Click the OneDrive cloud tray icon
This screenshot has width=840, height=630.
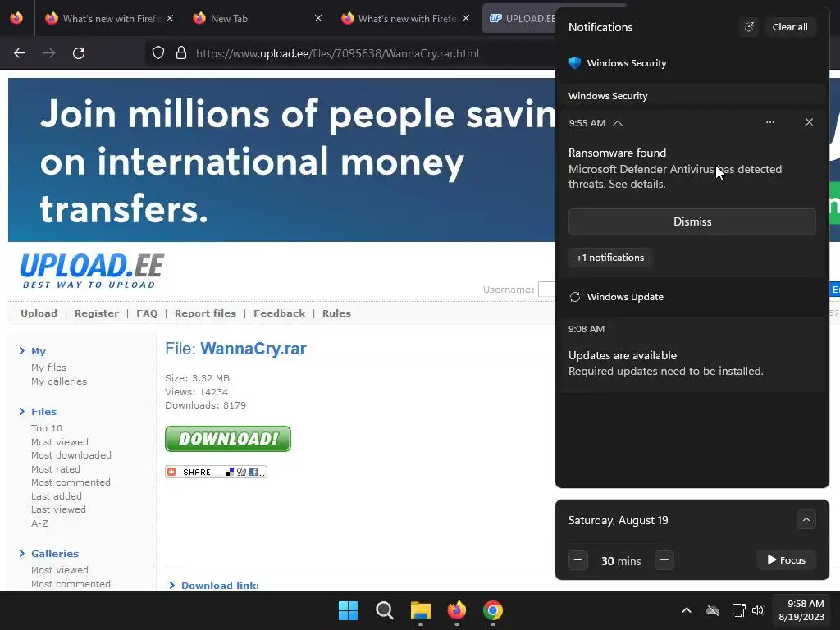tap(713, 610)
